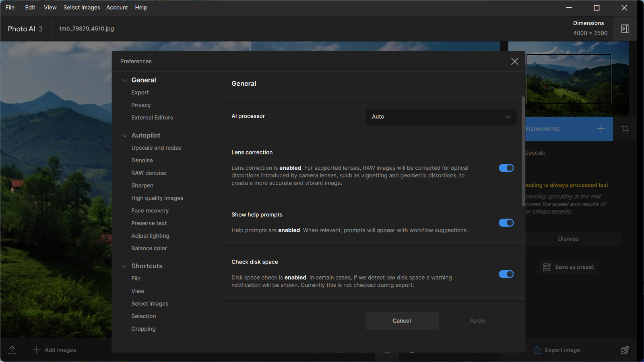
Task: Dismiss the upscaling notice
Action: (568, 239)
